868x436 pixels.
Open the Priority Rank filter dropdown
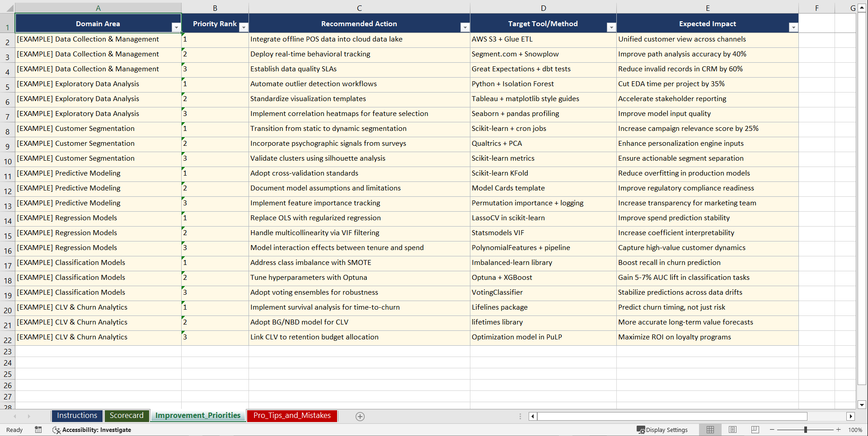(x=244, y=27)
